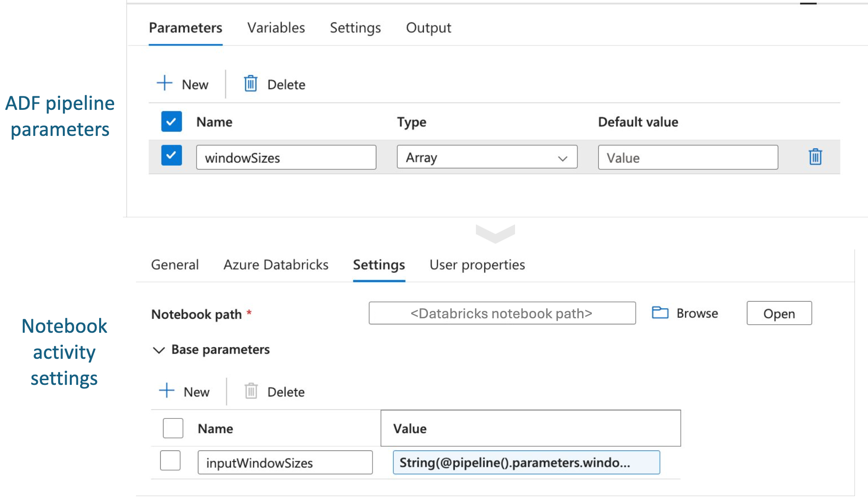Image resolution: width=868 pixels, height=497 pixels.
Task: Click the trash icon beside pipeline parameters Delete
Action: [251, 84]
